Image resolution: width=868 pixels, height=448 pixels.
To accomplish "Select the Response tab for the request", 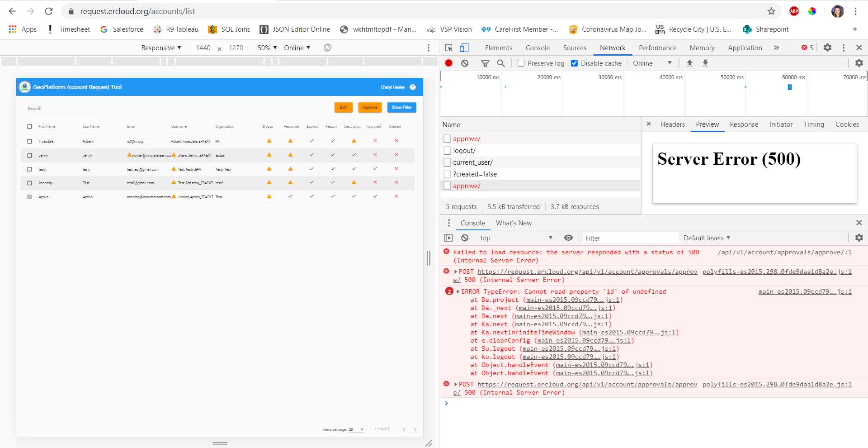I will [x=744, y=124].
